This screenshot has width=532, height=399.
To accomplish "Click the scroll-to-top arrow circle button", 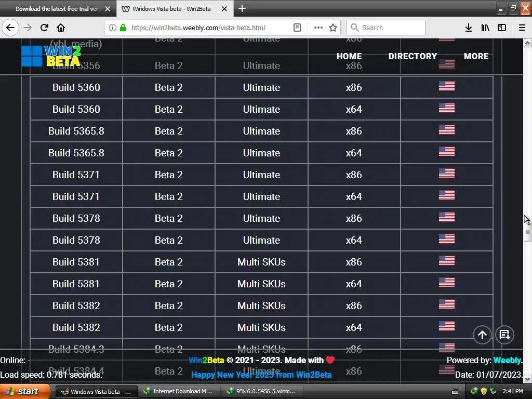I will (482, 335).
